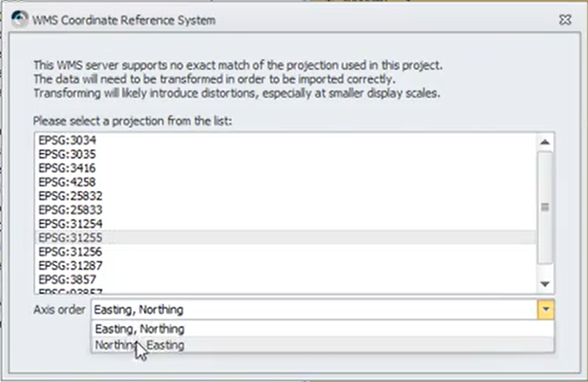Click the highlighted EPSG:31255 projection
The width and height of the screenshot is (588, 382).
tap(285, 238)
